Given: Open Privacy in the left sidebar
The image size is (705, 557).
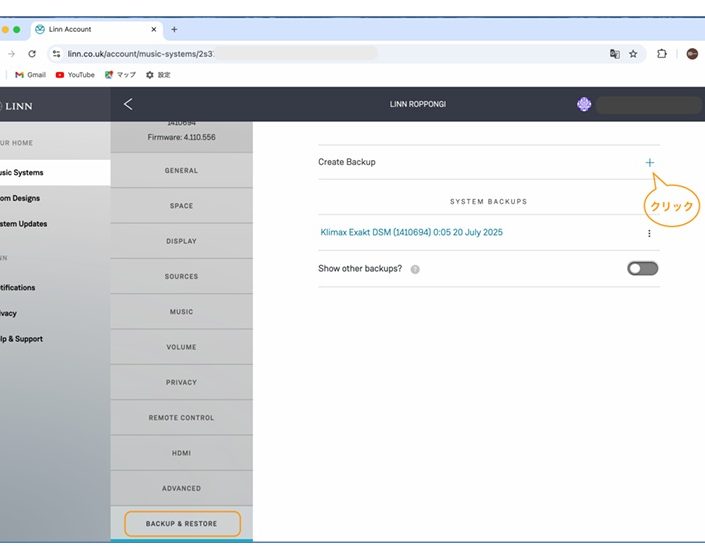Looking at the screenshot, I should click(8, 313).
